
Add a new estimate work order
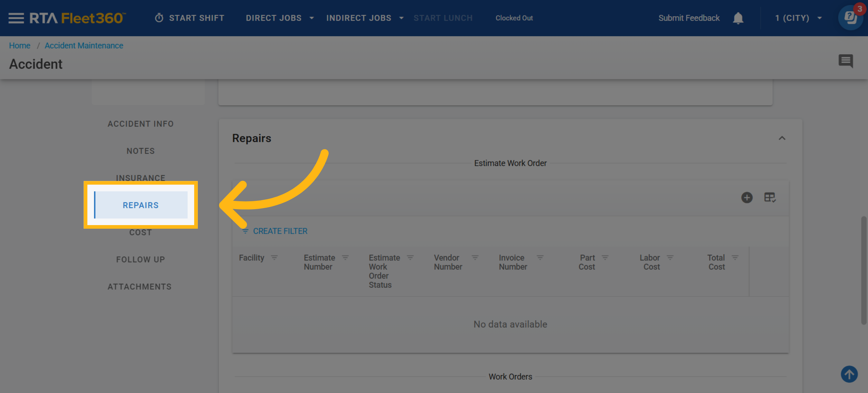click(x=747, y=198)
